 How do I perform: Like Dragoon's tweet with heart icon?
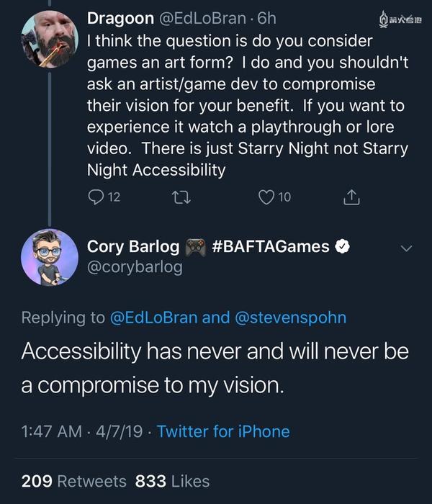(x=266, y=197)
